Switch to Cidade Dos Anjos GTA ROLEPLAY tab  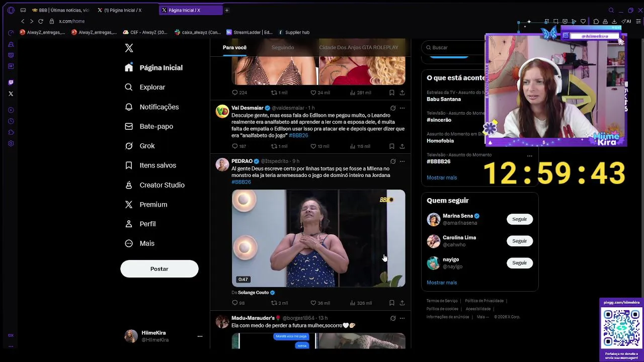click(x=358, y=47)
